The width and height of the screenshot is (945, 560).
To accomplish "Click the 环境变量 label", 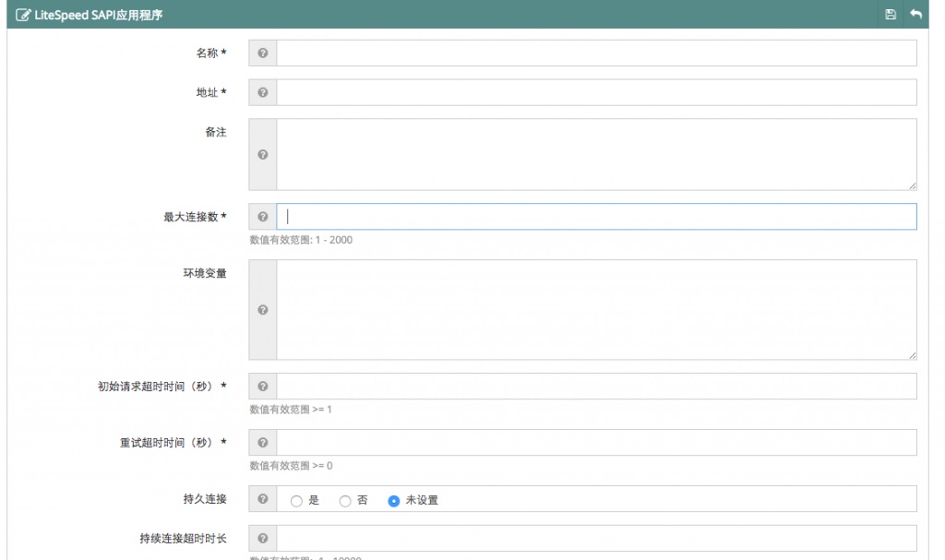I will click(x=205, y=273).
